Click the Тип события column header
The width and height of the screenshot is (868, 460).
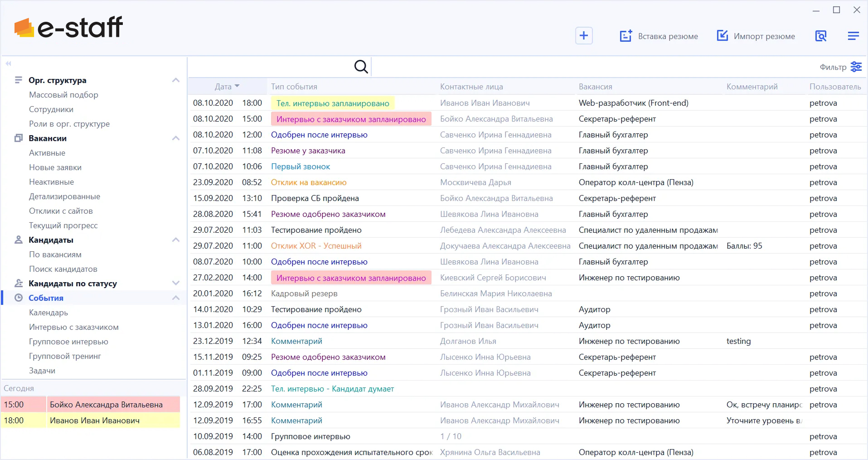coord(294,87)
